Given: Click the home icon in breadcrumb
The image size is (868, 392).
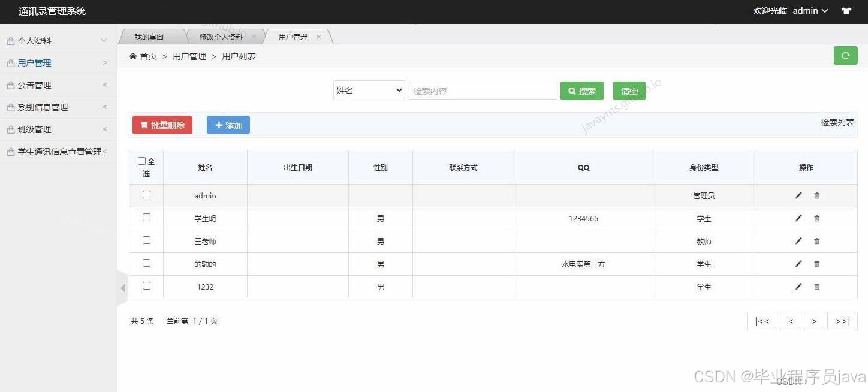Looking at the screenshot, I should (x=133, y=56).
